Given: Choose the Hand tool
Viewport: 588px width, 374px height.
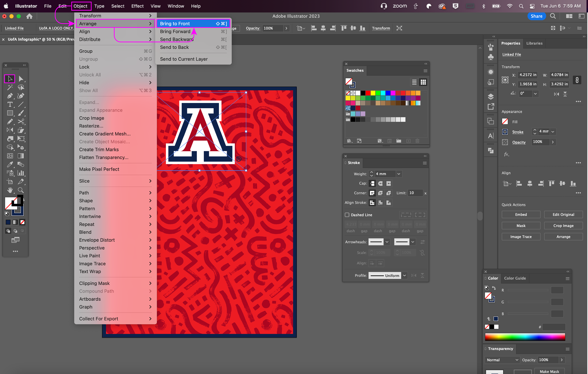Looking at the screenshot, I should (10, 190).
